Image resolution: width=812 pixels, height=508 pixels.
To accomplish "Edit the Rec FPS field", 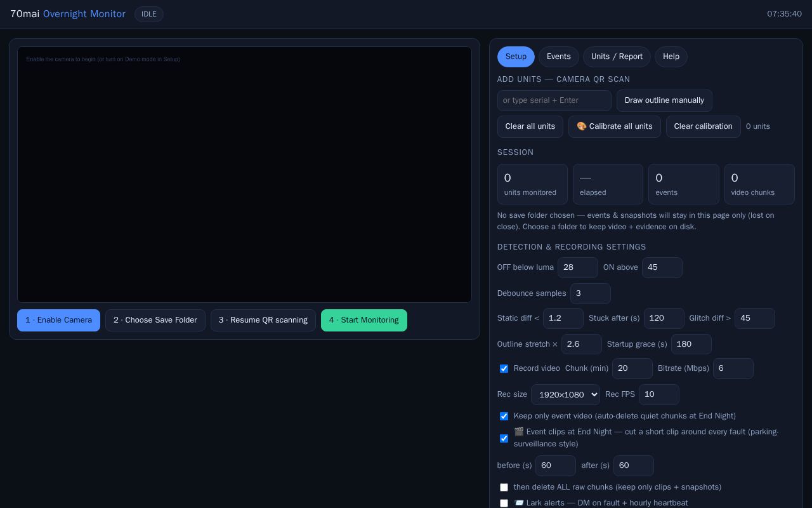I will 659,394.
